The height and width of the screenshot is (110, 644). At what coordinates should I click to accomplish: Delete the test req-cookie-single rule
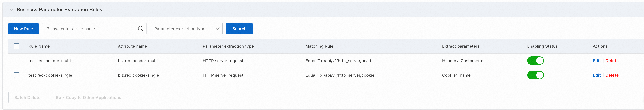click(x=612, y=75)
